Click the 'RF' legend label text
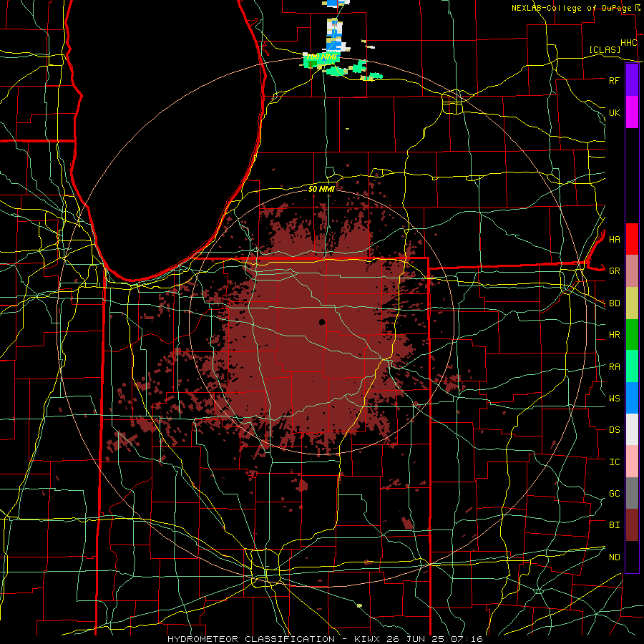This screenshot has height=644, width=644. (x=614, y=80)
